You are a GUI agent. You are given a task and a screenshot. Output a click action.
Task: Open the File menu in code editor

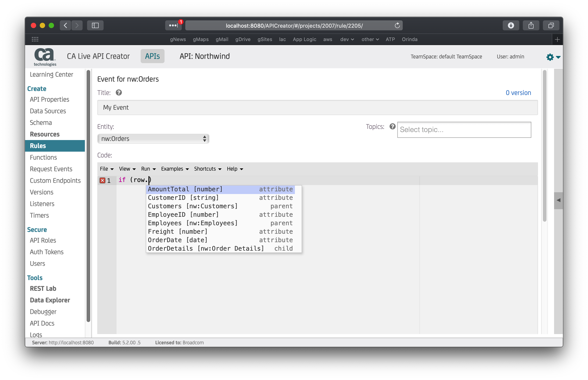106,169
